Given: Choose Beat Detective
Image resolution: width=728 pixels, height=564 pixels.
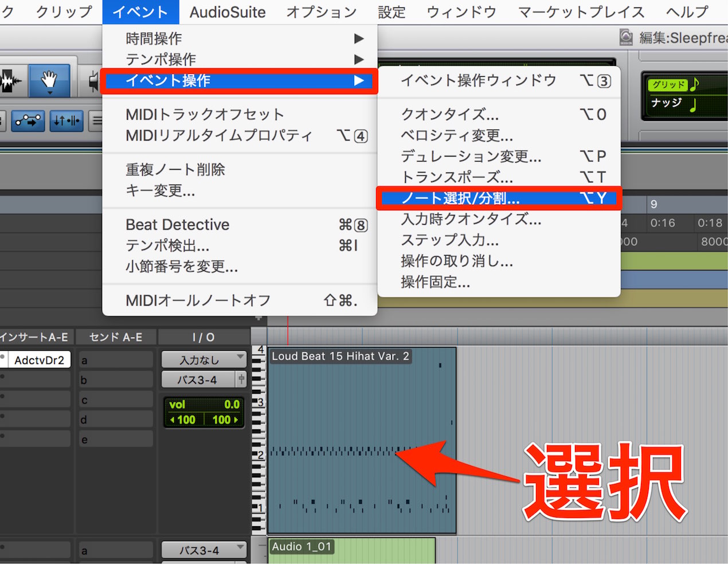Looking at the screenshot, I should coord(240,225).
